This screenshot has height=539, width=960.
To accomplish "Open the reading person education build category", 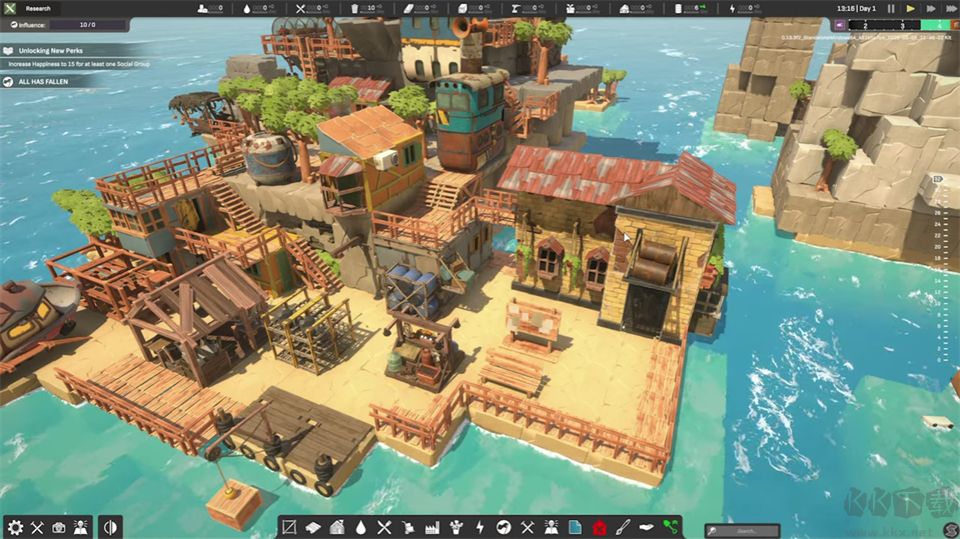I will click(x=551, y=527).
